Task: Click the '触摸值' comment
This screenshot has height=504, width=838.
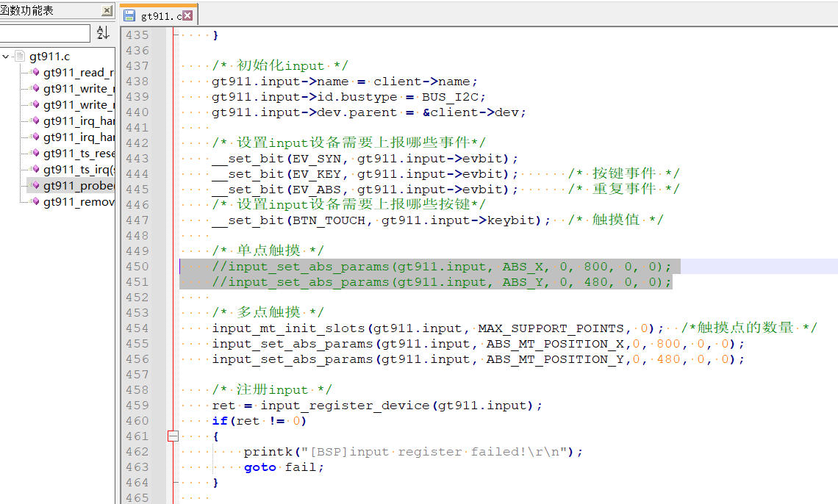Action: tap(616, 220)
